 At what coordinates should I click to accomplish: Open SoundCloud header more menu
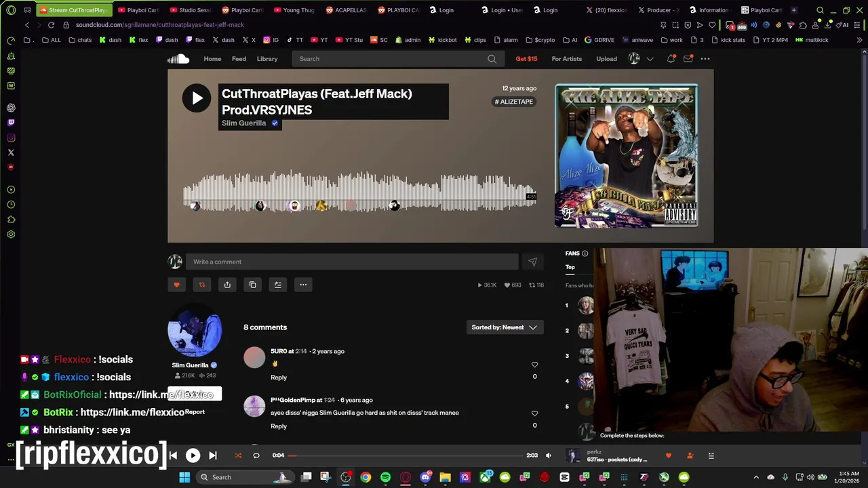tap(705, 59)
